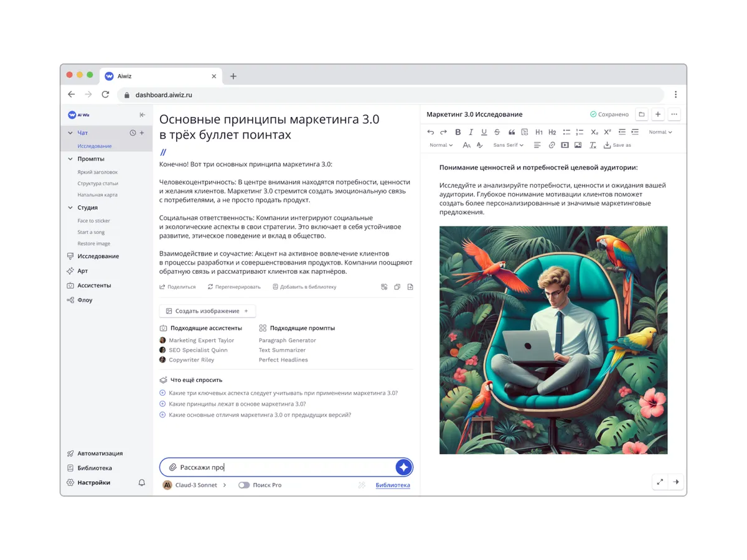The height and width of the screenshot is (560, 747).
Task: Open the Sans Serif font dropdown
Action: pos(508,145)
